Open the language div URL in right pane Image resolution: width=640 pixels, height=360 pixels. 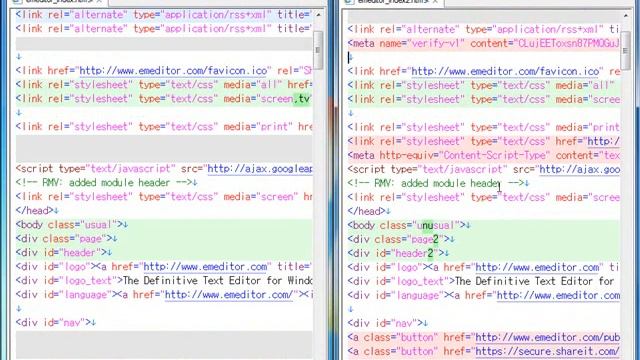coord(558,296)
